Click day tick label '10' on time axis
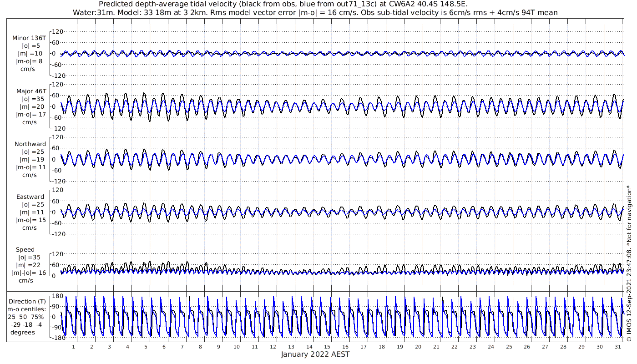This screenshot has height=364, width=637. 236,347
